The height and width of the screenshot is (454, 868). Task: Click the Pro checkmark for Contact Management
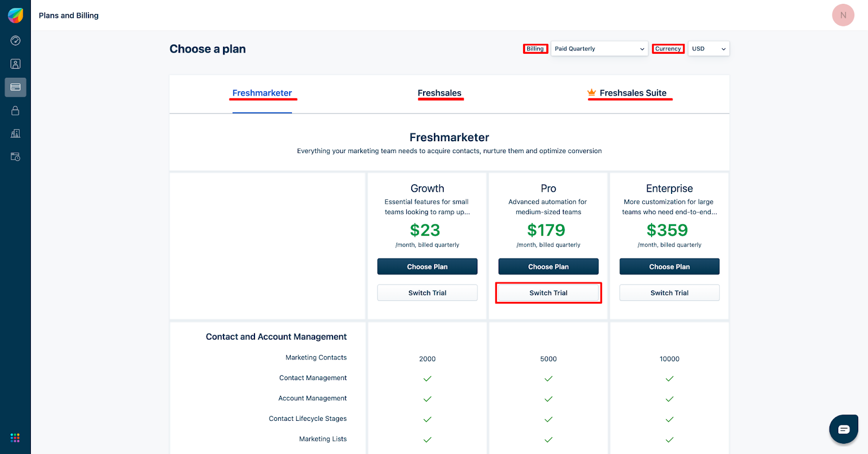pyautogui.click(x=548, y=379)
